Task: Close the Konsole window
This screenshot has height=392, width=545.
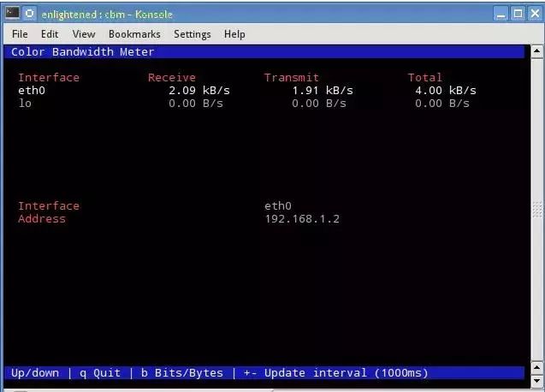Action: point(535,14)
